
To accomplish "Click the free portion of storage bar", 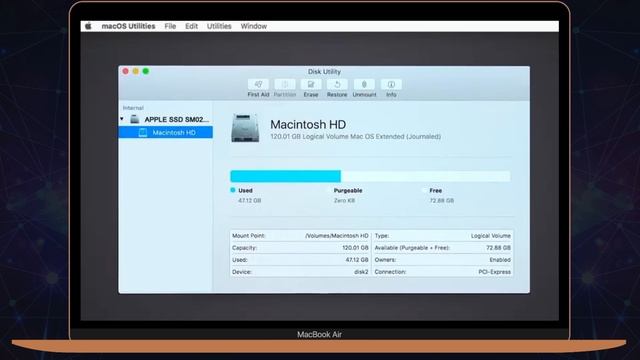I will pos(426,176).
